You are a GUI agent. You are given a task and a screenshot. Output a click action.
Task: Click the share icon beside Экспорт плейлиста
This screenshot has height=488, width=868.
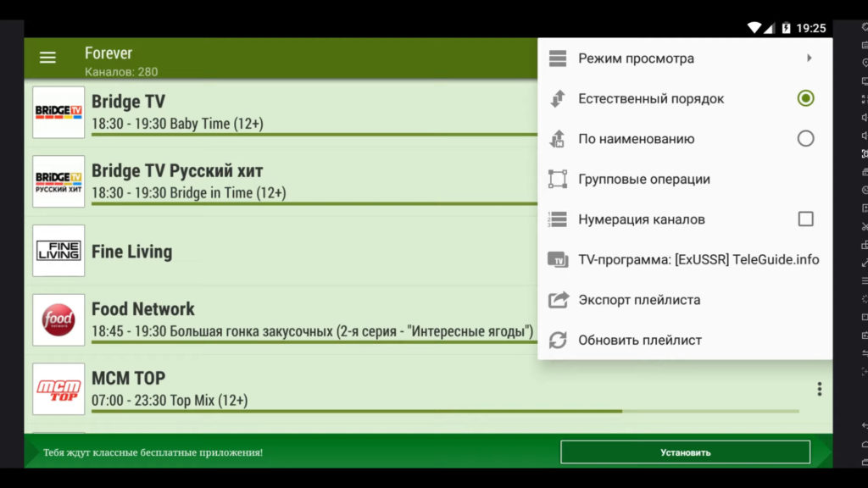pyautogui.click(x=558, y=299)
